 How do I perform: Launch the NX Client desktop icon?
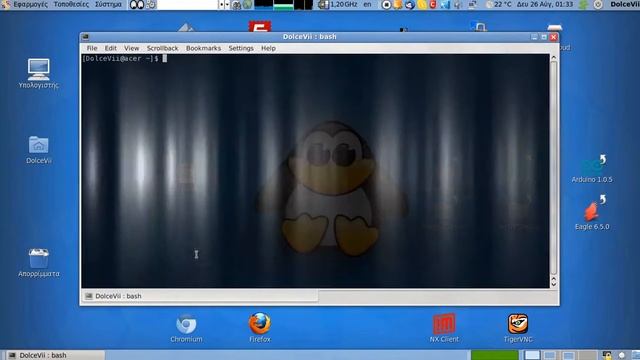444,328
